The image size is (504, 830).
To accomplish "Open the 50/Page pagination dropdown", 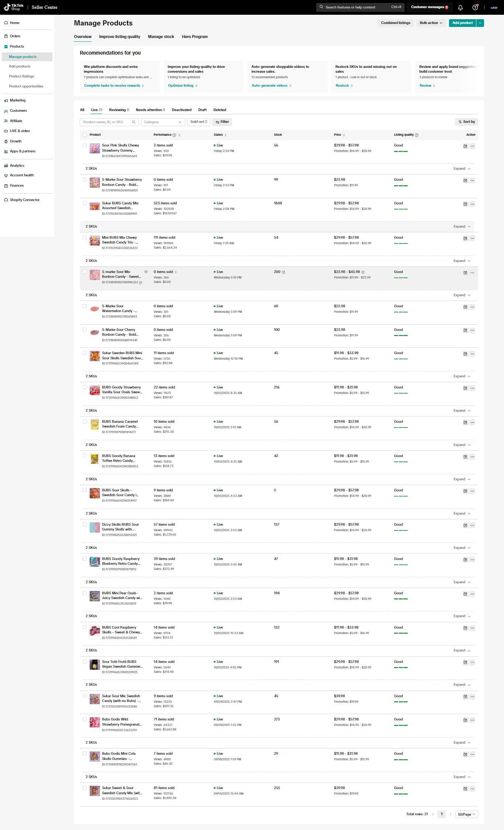I will [x=466, y=814].
